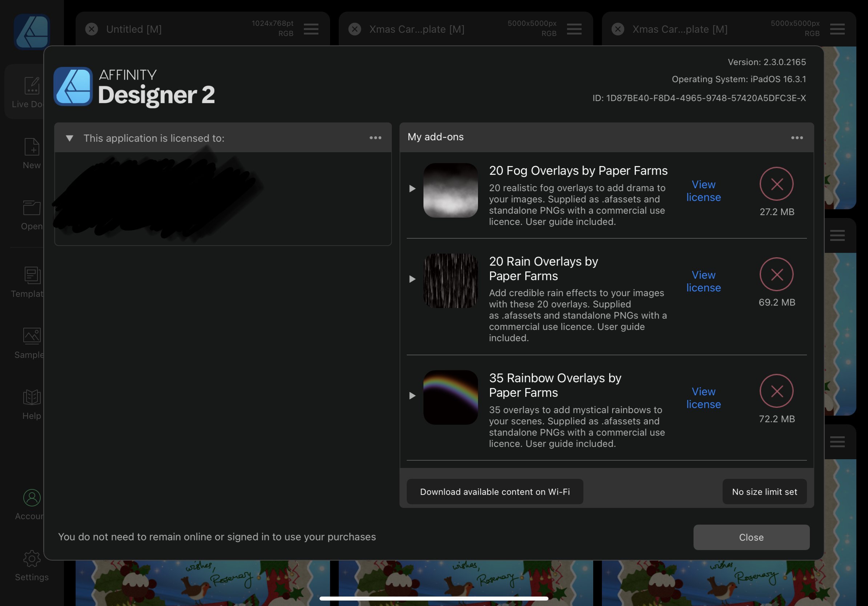Image resolution: width=868 pixels, height=606 pixels.
Task: Open the Templates section in sidebar
Action: pyautogui.click(x=27, y=282)
